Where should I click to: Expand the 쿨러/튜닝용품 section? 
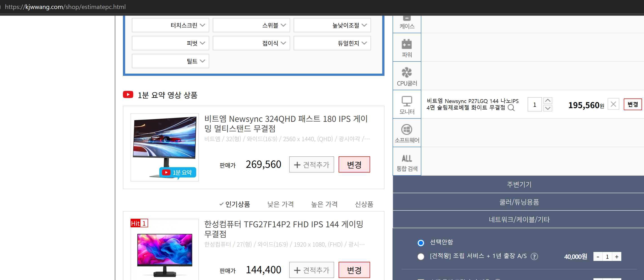click(x=518, y=202)
